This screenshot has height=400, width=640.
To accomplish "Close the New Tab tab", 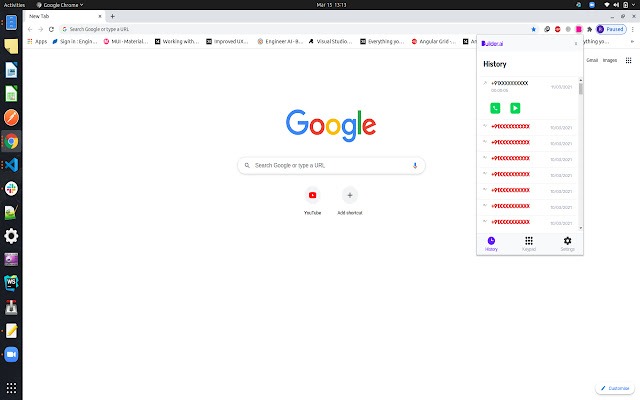I will pyautogui.click(x=100, y=16).
